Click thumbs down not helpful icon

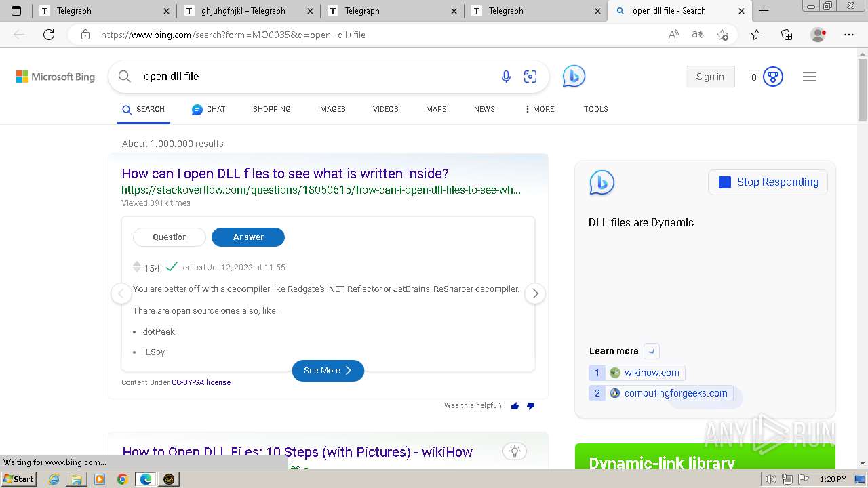(530, 406)
